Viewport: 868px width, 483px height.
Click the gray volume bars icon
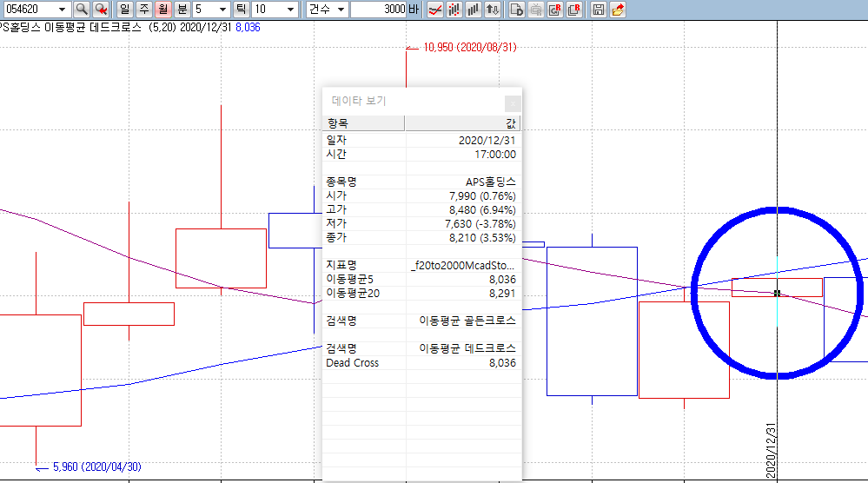(x=473, y=10)
